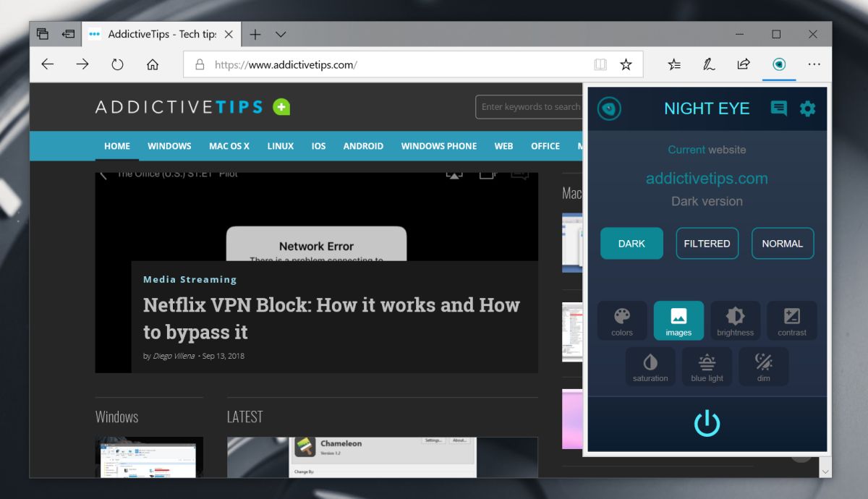Viewport: 868px width, 499px height.
Task: Click the Dark version label
Action: click(x=707, y=201)
